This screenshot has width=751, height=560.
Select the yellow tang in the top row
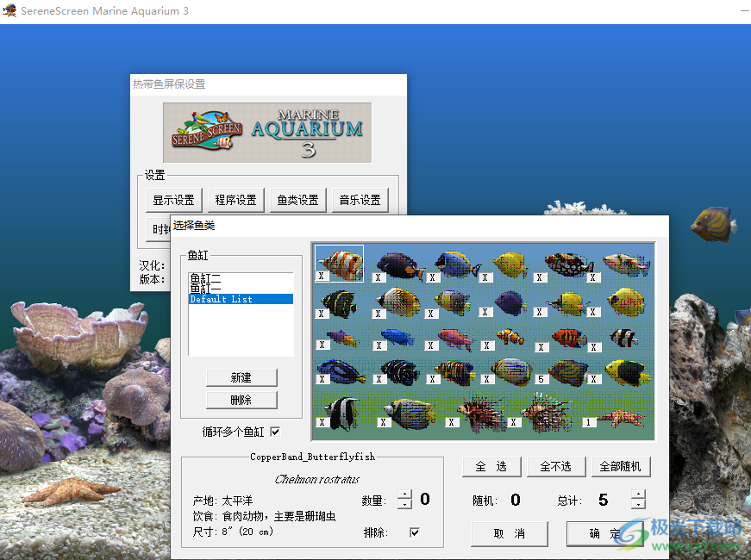coord(510,264)
